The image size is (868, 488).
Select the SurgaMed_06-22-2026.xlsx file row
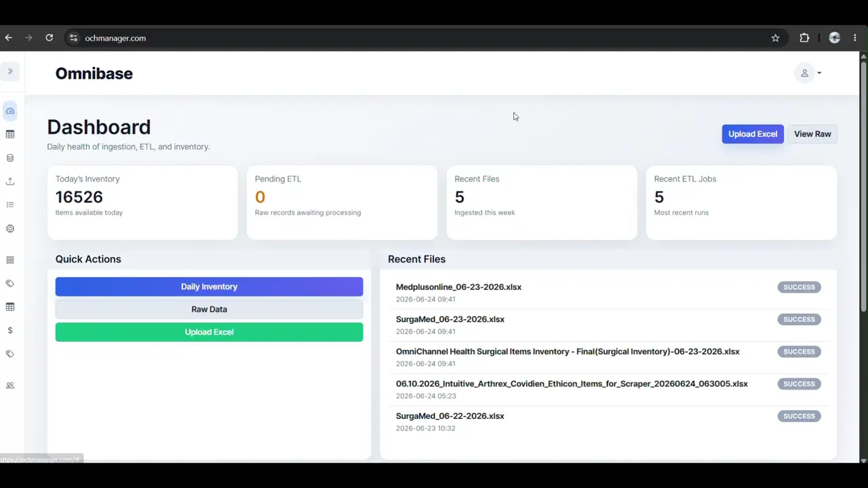[608, 422]
